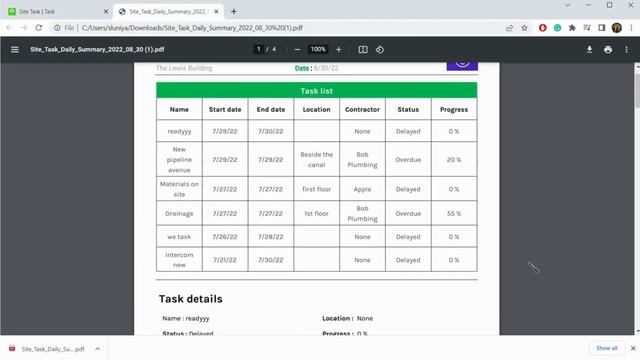This screenshot has width=640, height=360.
Task: Download the PDF file
Action: pyautogui.click(x=589, y=49)
